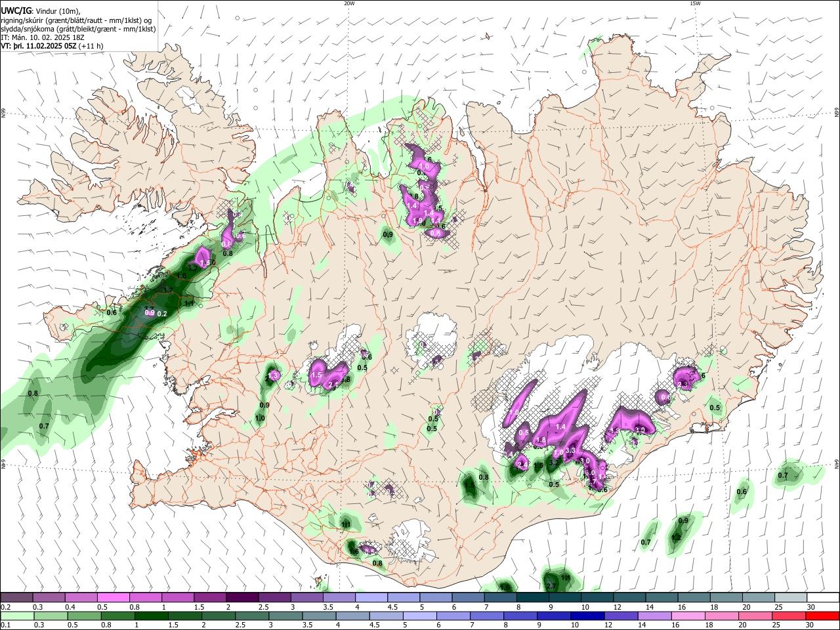Pick lower-row pink swatch starting at 18
This screenshot has height=630, width=840.
click(x=722, y=616)
